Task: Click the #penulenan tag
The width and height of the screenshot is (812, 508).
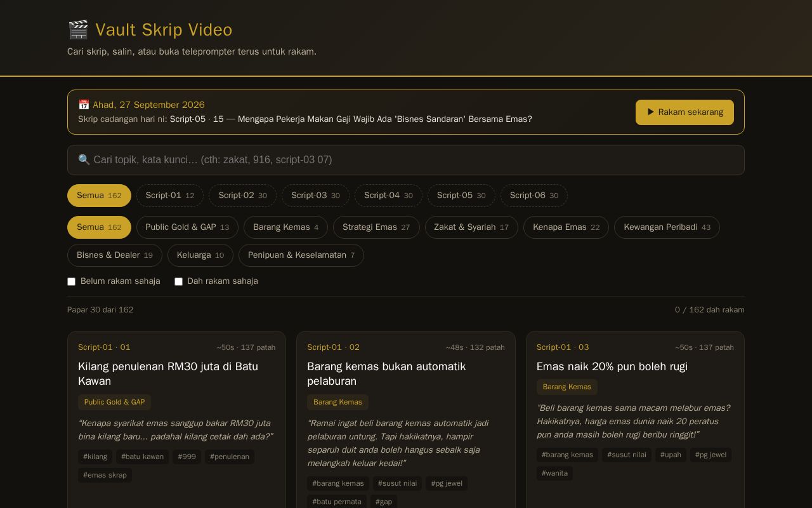Action: [x=230, y=457]
